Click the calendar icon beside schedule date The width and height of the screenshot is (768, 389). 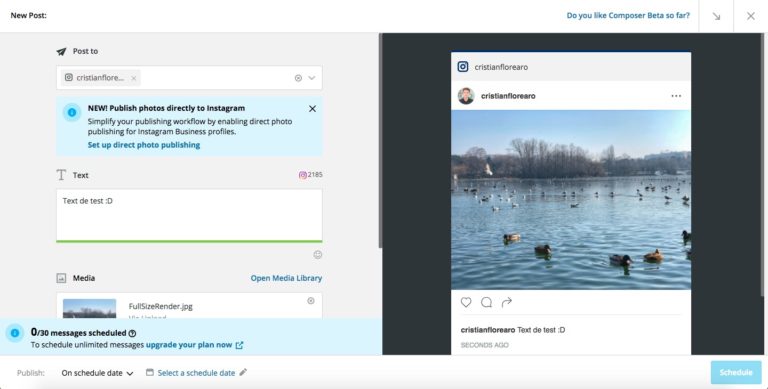pos(150,372)
